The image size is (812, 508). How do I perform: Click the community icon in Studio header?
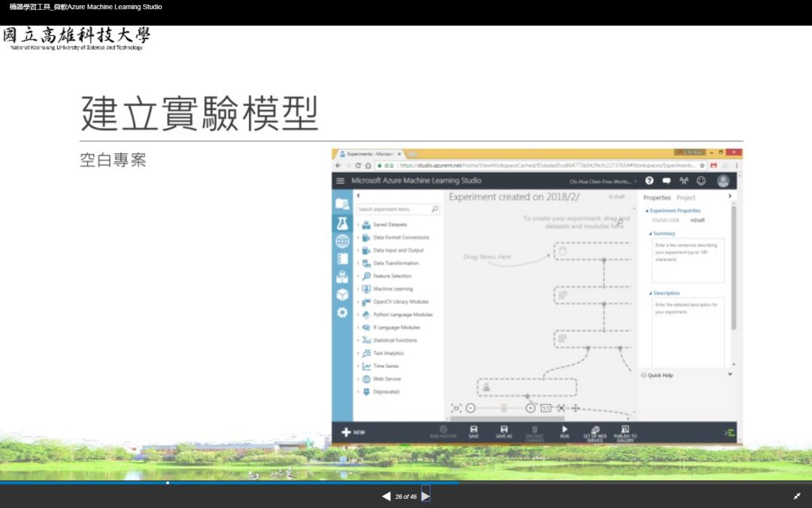(x=683, y=181)
